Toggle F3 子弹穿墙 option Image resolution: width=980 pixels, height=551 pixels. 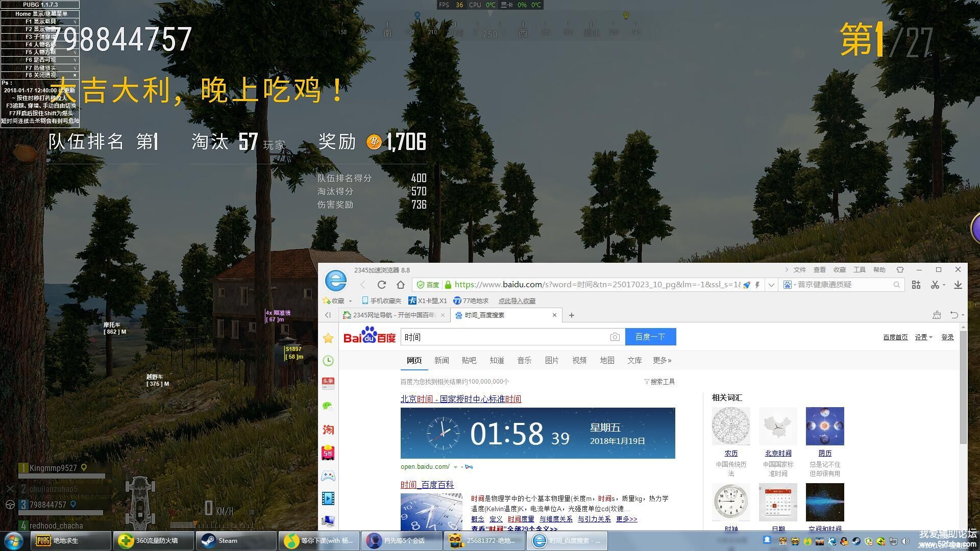40,37
